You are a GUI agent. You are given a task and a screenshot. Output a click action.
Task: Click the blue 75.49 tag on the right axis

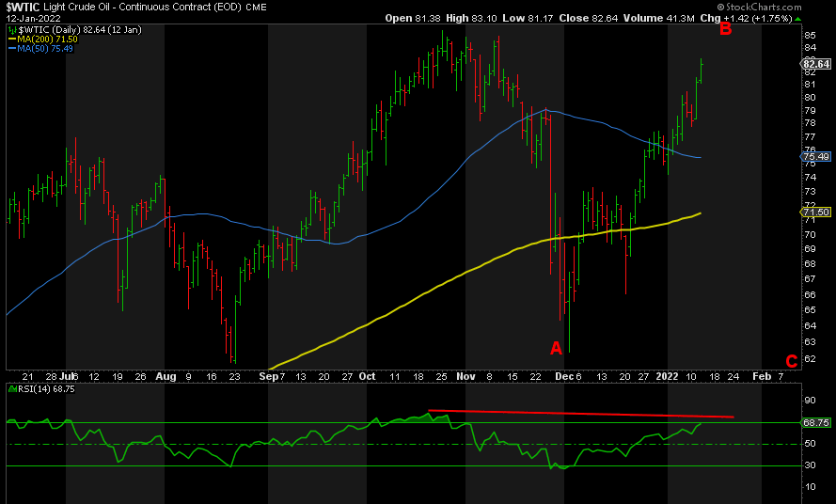pyautogui.click(x=816, y=156)
